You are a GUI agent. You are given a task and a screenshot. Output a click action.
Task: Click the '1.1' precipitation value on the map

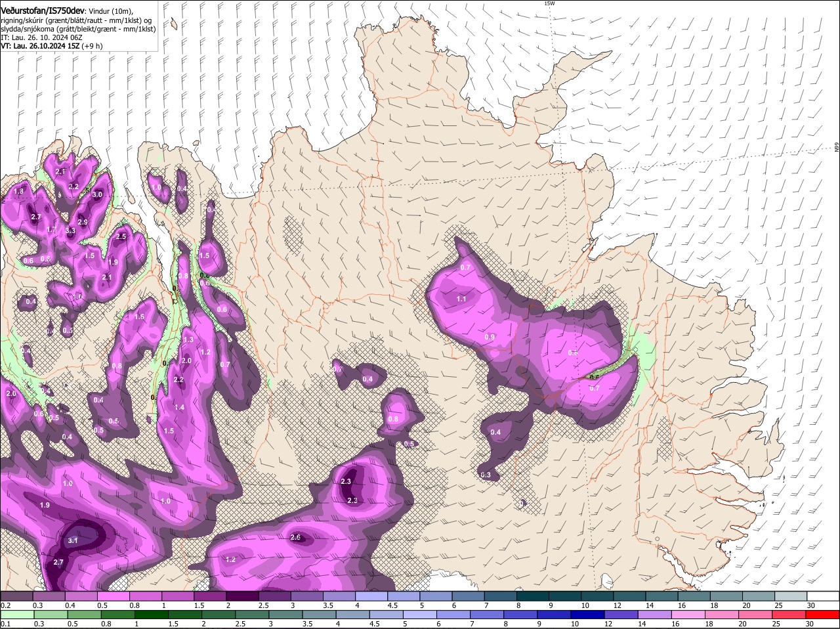pyautogui.click(x=461, y=299)
